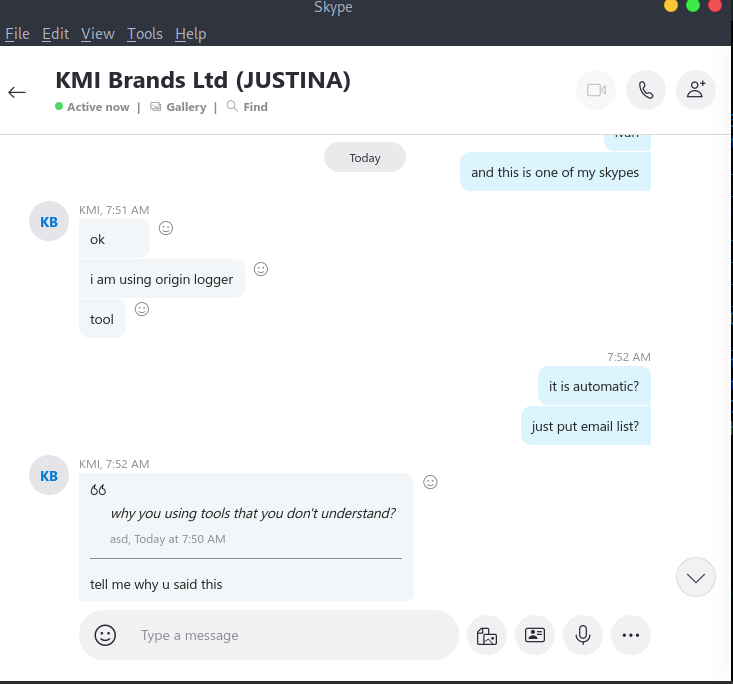This screenshot has height=684, width=733.
Task: Open more options three-dot menu
Action: click(630, 635)
